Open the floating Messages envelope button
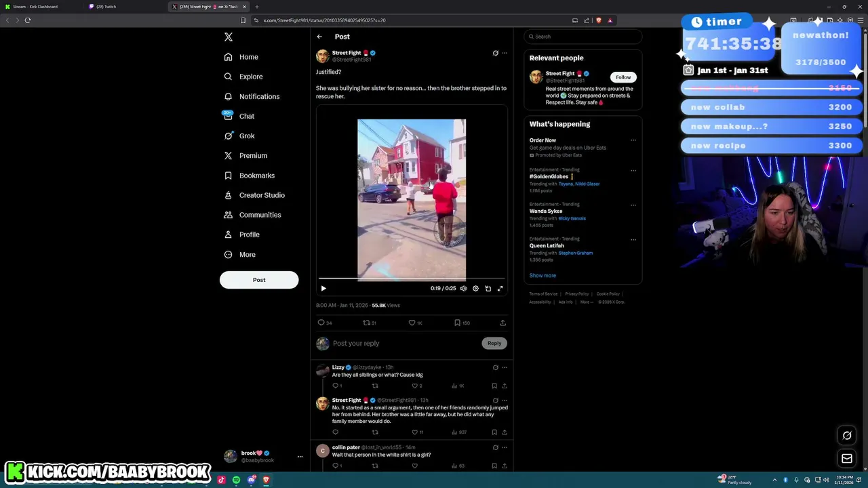Viewport: 868px width, 488px height. [847, 460]
